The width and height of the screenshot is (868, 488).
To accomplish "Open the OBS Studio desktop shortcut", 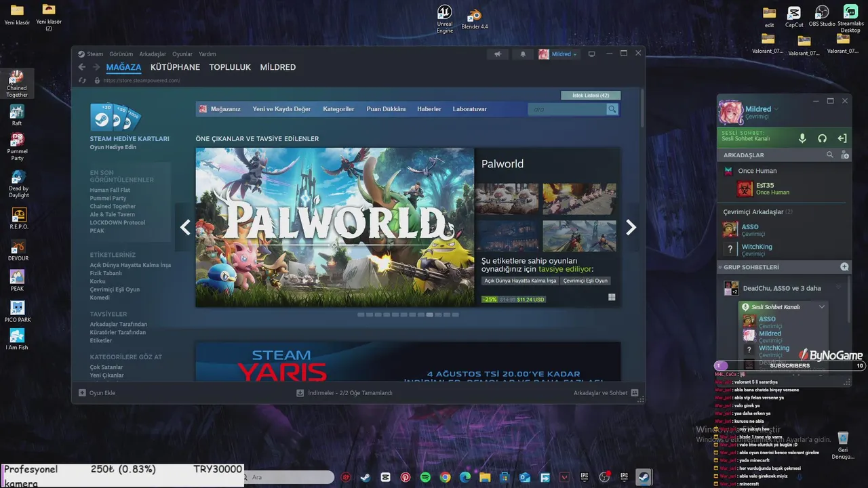I will [x=822, y=16].
